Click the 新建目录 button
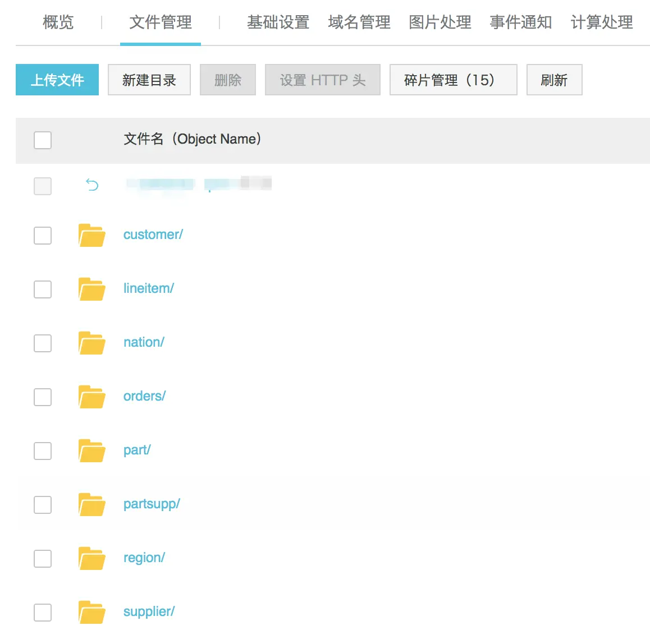 coord(149,80)
